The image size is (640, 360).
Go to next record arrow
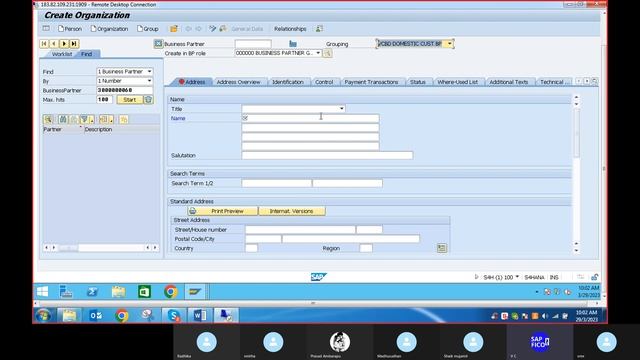pyautogui.click(x=64, y=44)
